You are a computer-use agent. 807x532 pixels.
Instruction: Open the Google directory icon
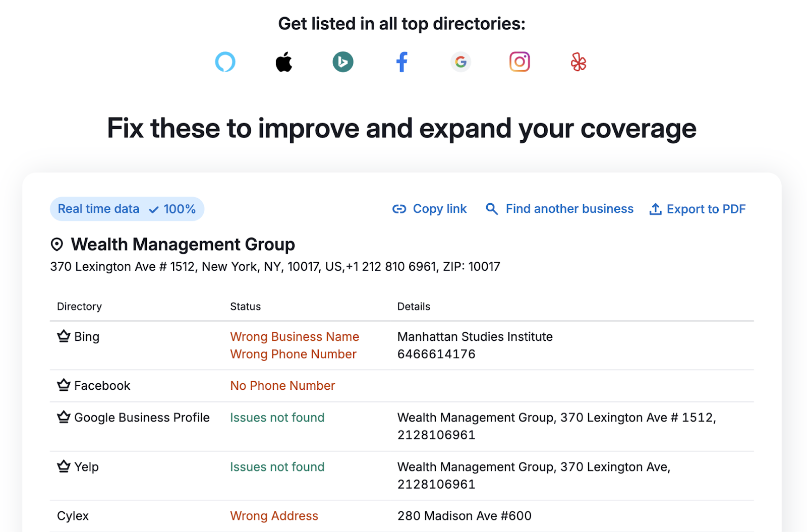point(460,62)
